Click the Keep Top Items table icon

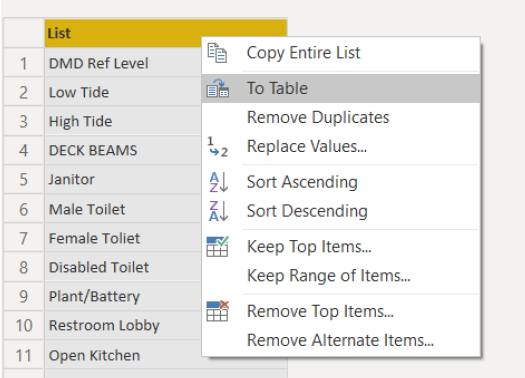tap(218, 246)
